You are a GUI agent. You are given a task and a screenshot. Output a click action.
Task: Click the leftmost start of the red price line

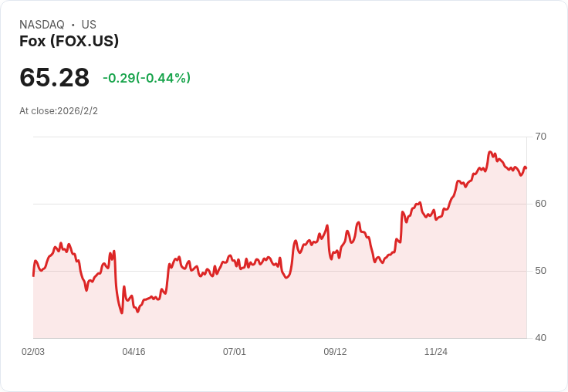coord(33,275)
